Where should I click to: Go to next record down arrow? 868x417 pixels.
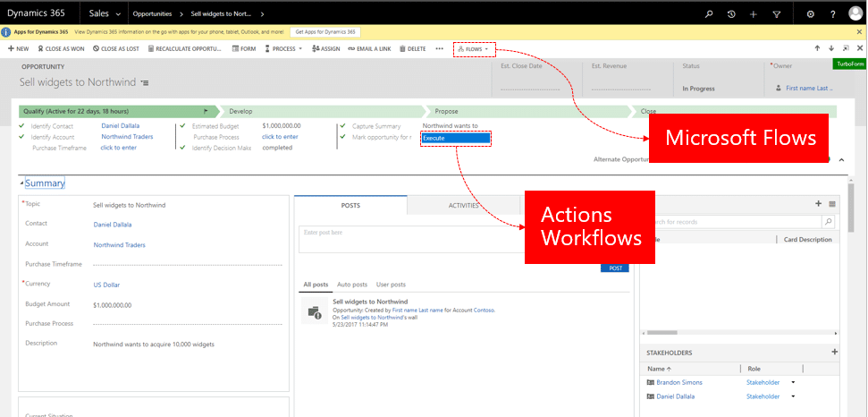click(831, 48)
